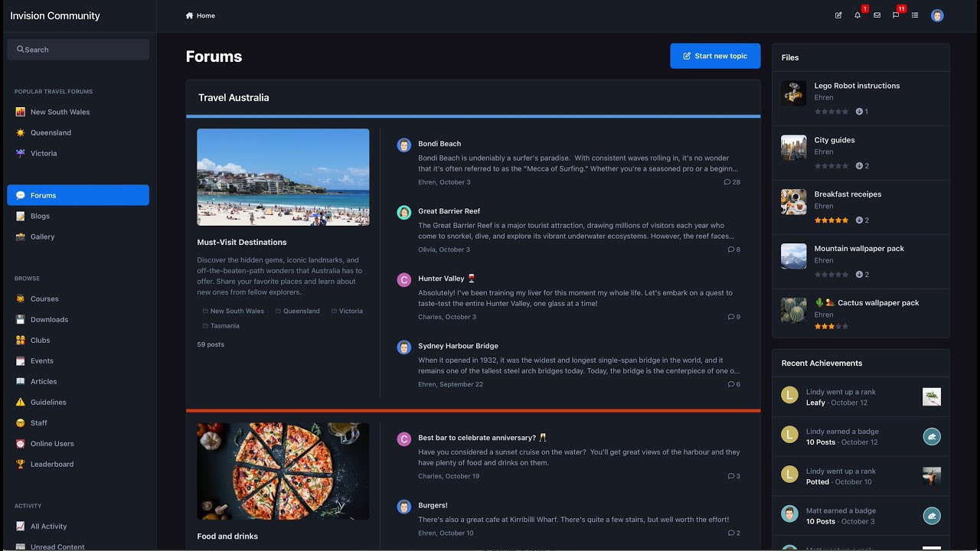Click the Breakfast receipes star rating
The height and width of the screenshot is (551, 980).
tap(831, 220)
